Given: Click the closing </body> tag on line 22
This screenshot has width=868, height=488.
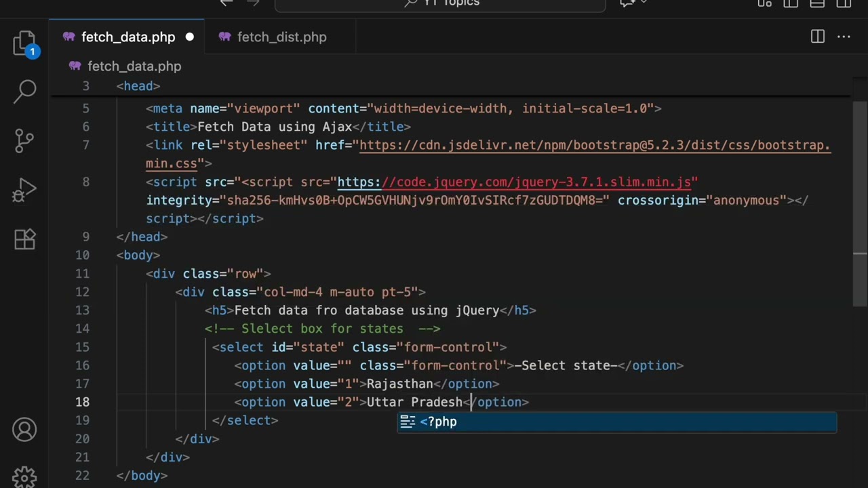Looking at the screenshot, I should point(142,476).
